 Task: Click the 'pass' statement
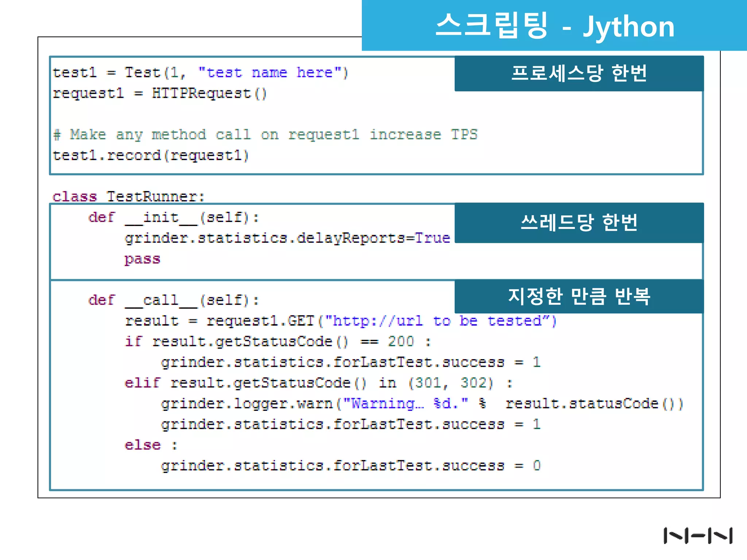coord(142,259)
